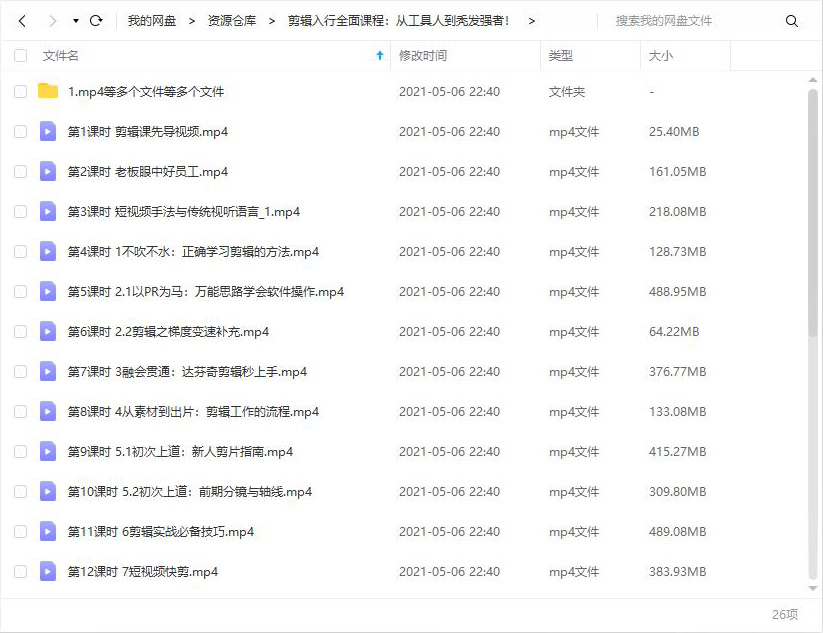Click the 488.95MB size cell
Viewport: 823px width, 633px height.
678,292
